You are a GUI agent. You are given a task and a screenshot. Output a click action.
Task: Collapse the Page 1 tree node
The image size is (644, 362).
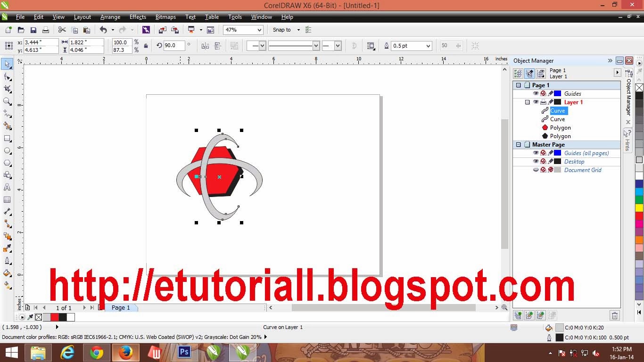point(519,85)
